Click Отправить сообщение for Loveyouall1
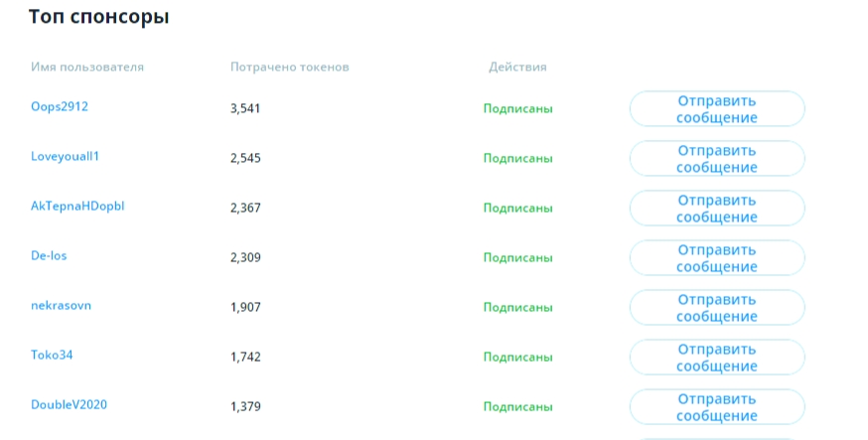The image size is (868, 440). point(717,159)
